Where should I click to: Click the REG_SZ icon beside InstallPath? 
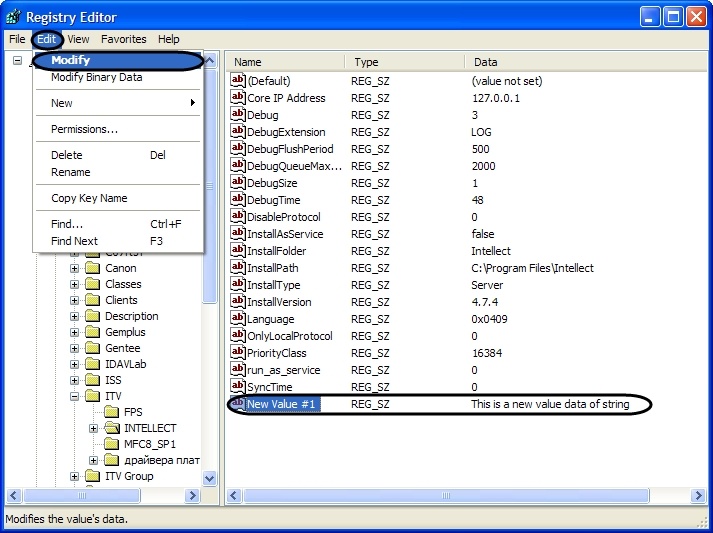238,268
